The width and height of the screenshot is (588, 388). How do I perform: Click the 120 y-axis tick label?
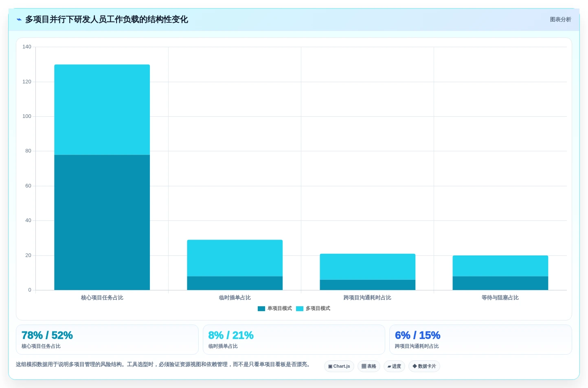(x=27, y=82)
